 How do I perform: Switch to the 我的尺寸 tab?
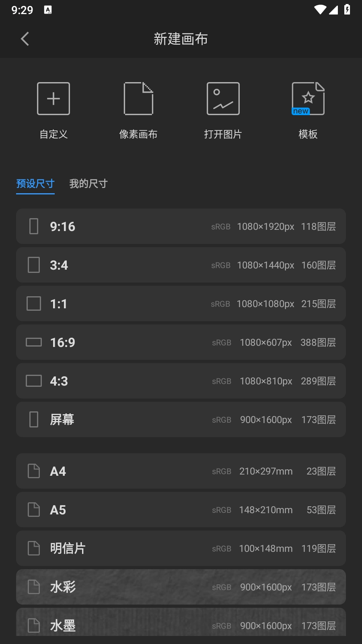click(88, 184)
